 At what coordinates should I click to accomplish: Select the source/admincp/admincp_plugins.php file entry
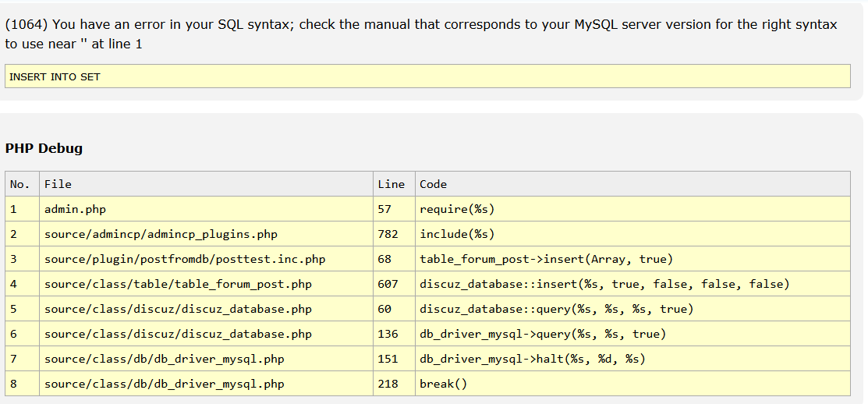click(161, 234)
